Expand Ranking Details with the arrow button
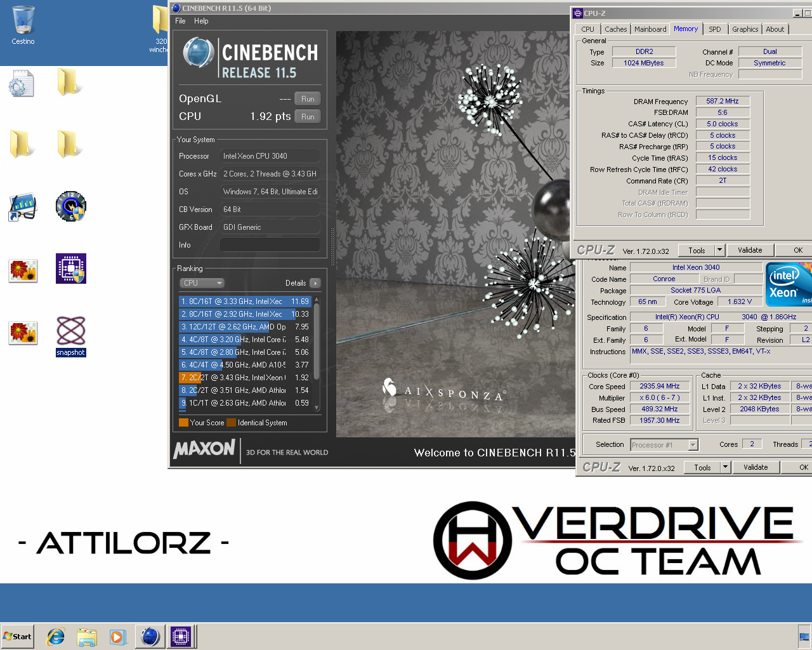Screen dimensions: 812x650 click(x=315, y=283)
